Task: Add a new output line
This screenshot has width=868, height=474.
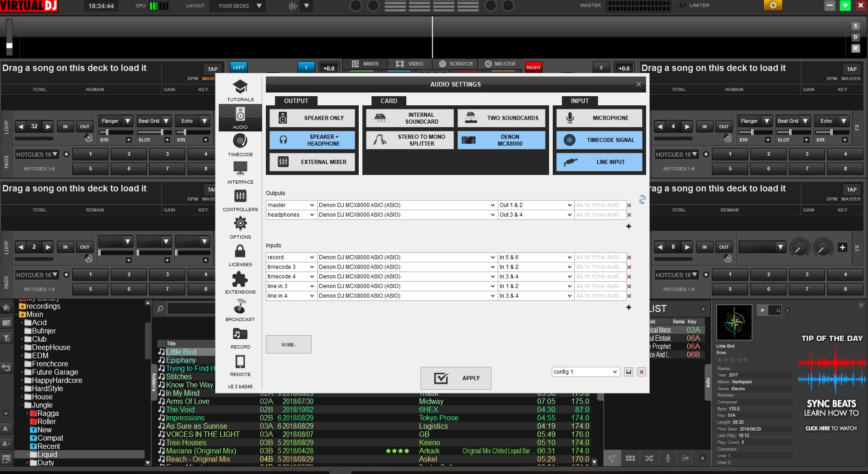Action: pyautogui.click(x=629, y=226)
